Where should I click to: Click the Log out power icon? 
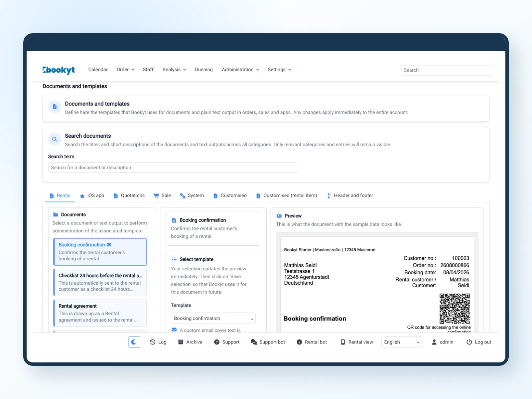tap(469, 342)
